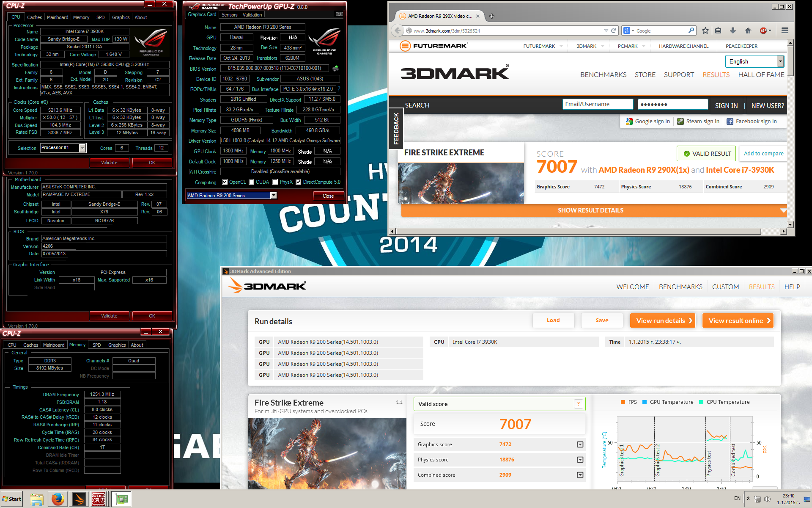This screenshot has height=508, width=812.
Task: Click Add to compare button
Action: (763, 153)
